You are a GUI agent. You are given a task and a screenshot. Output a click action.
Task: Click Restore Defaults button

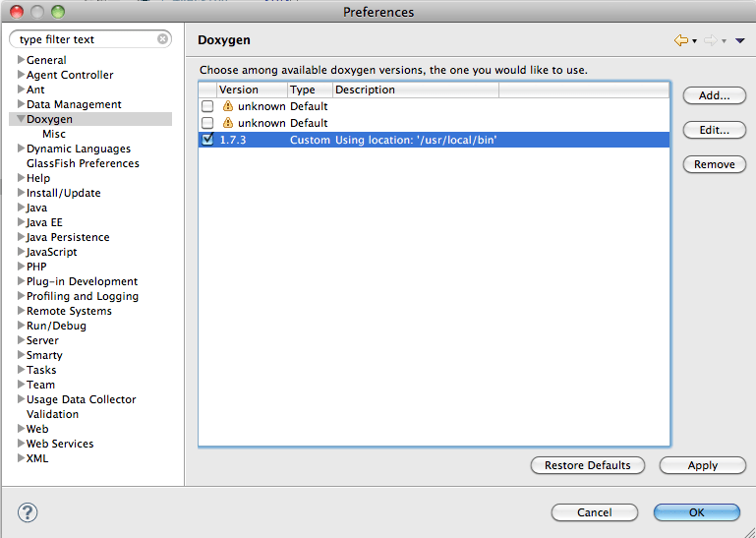pyautogui.click(x=587, y=465)
